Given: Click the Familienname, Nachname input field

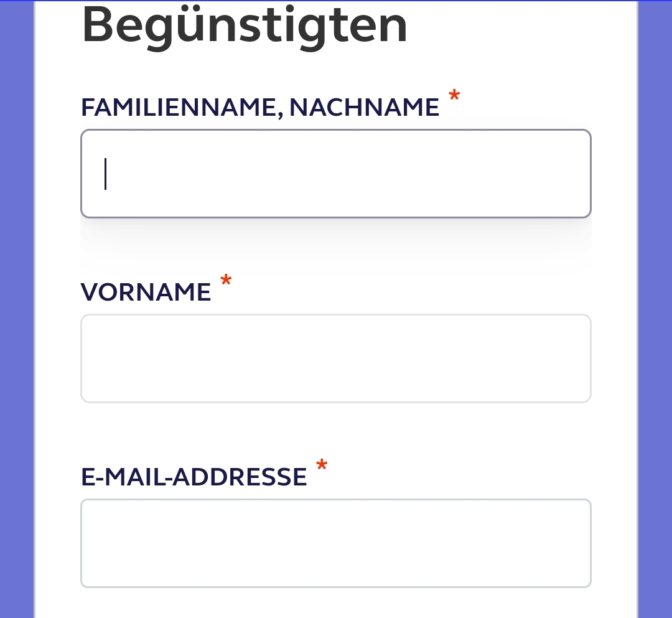Looking at the screenshot, I should (336, 174).
